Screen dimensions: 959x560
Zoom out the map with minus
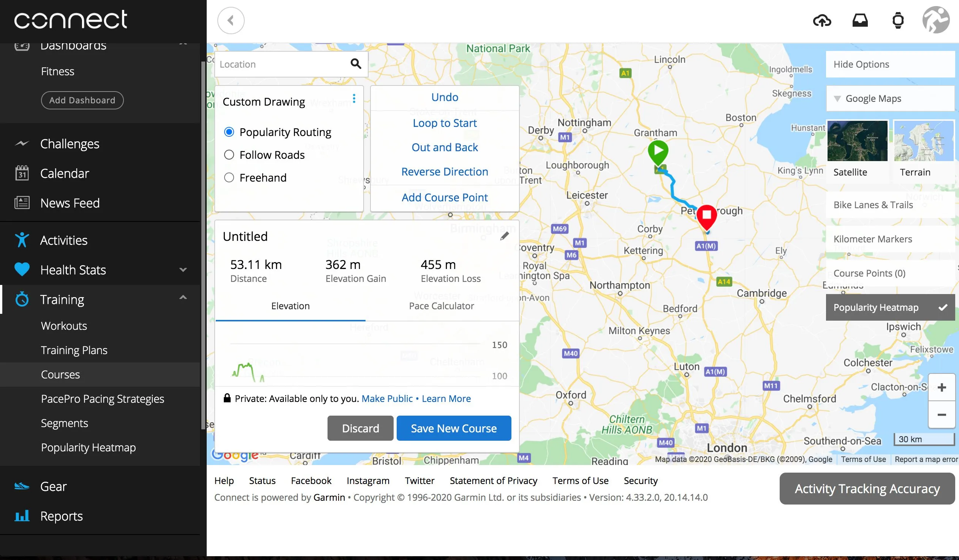[x=942, y=414]
